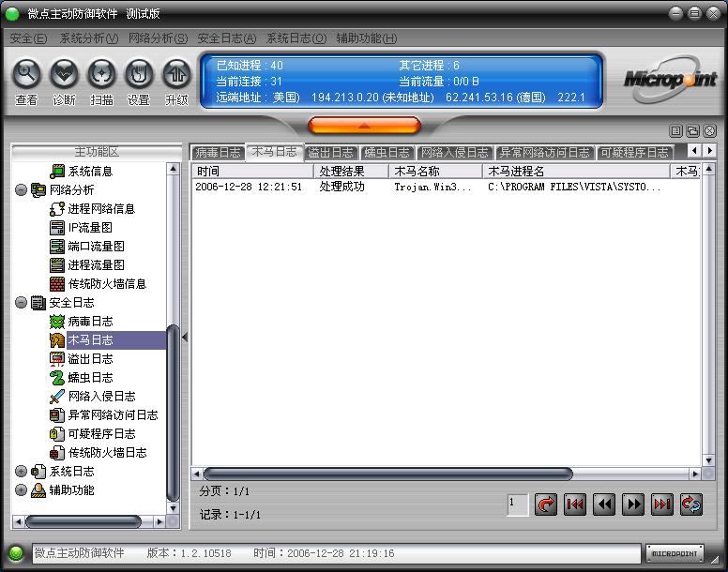Click the sidebar horizontal scrollbar thumb

[x=83, y=521]
